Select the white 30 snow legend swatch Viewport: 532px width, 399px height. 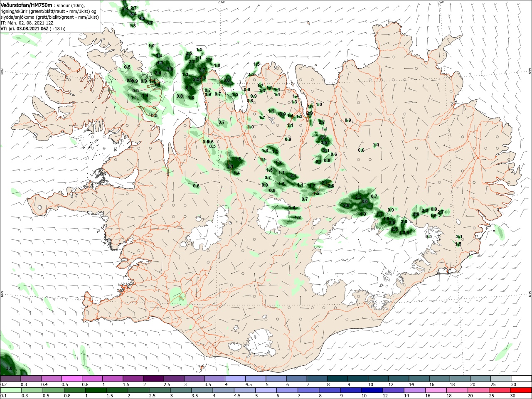522,379
